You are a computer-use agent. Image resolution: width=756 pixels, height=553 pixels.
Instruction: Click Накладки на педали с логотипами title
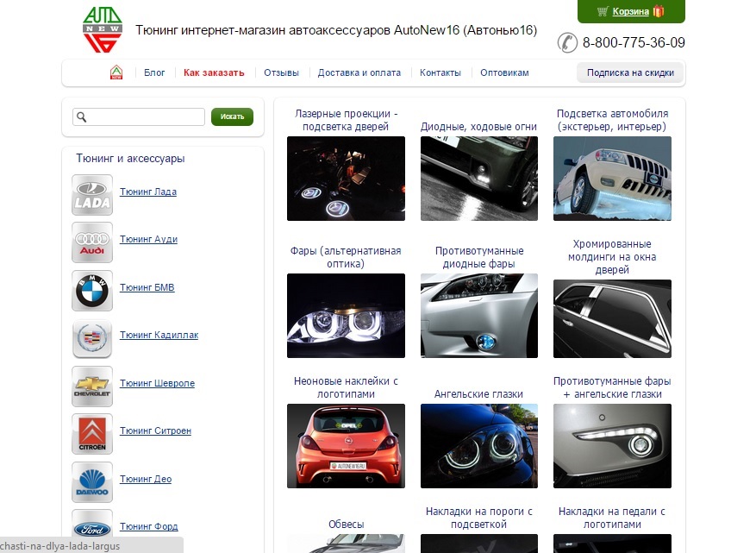pos(612,518)
